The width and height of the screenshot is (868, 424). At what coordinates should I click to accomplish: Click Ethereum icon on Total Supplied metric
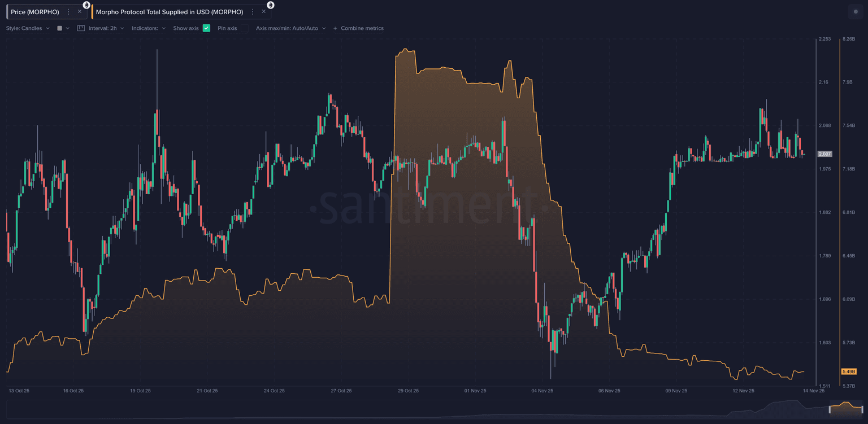click(x=271, y=5)
